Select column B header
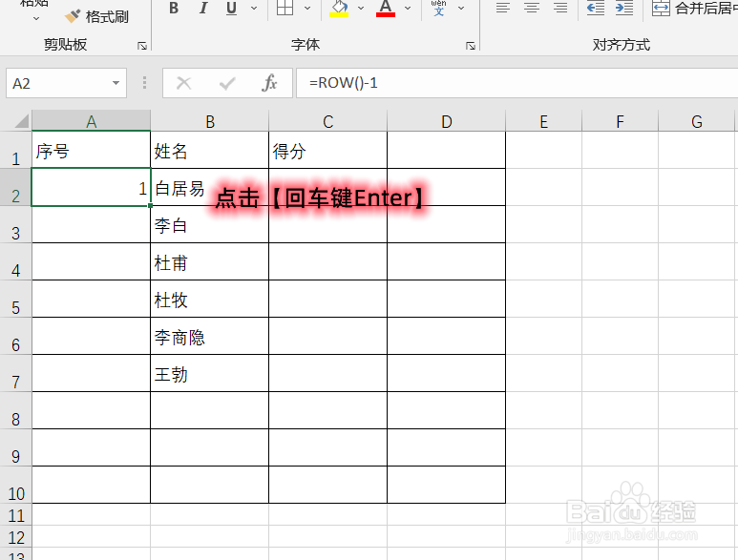This screenshot has height=560, width=738. point(210,121)
